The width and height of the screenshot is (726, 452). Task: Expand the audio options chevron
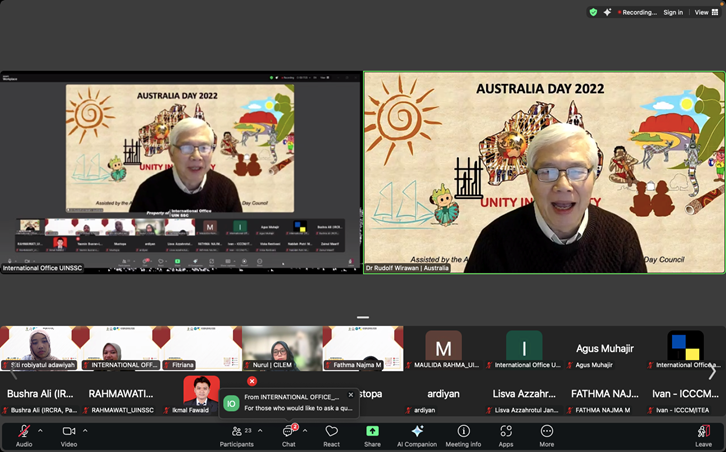[40, 431]
